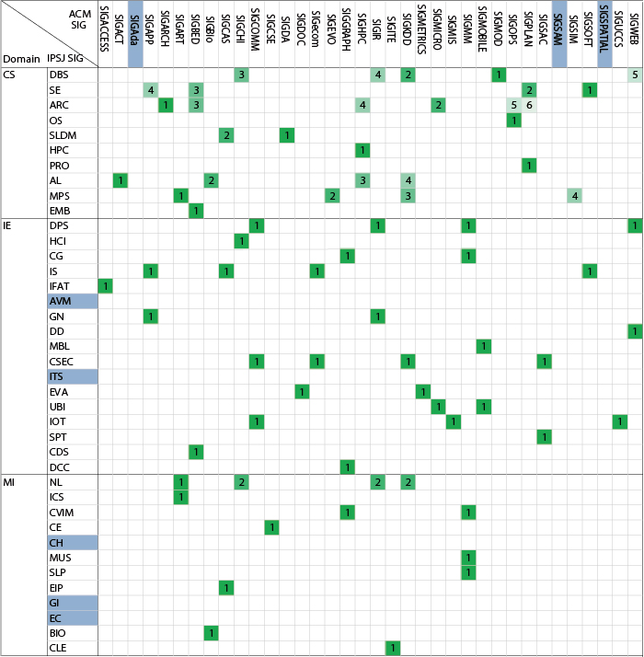Screen dimensions: 644x657
Task: Select the '1' cell at DBS and SIGMOD
Action: pyautogui.click(x=499, y=75)
